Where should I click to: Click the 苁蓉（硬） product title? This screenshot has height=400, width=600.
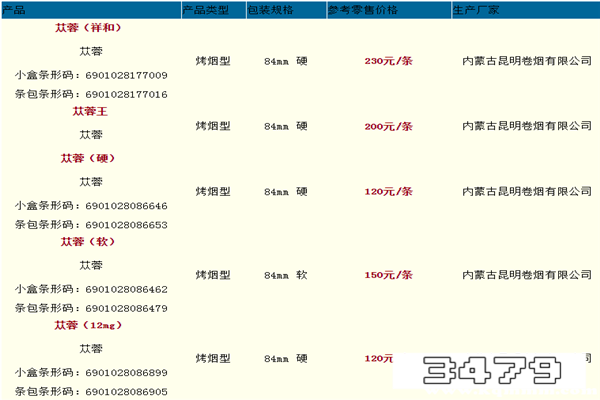coord(90,158)
